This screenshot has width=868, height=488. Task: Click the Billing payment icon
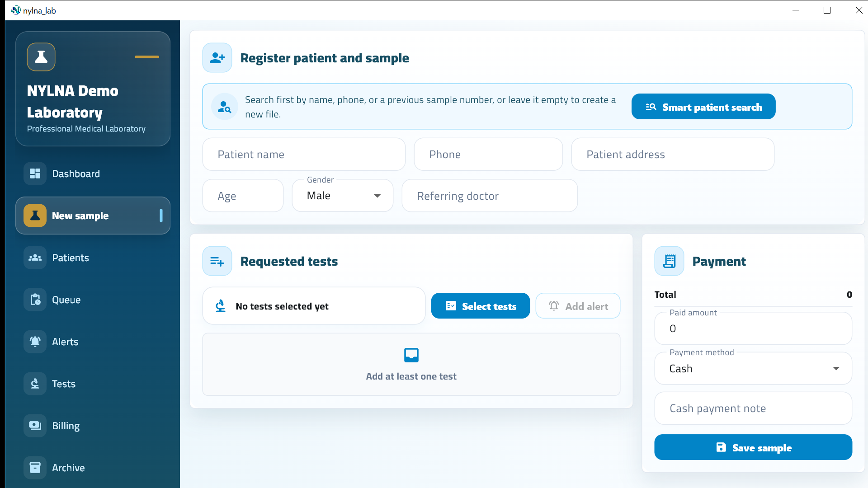[x=35, y=426]
